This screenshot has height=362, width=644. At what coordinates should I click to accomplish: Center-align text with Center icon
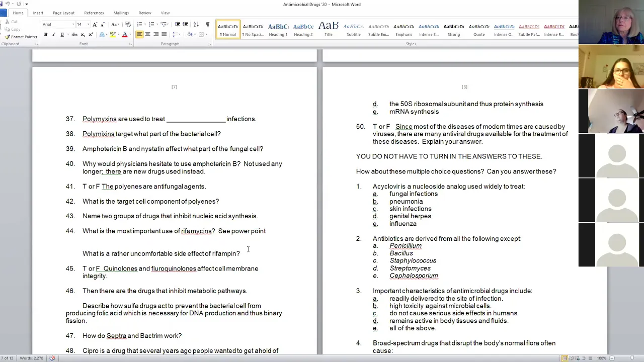pos(147,34)
